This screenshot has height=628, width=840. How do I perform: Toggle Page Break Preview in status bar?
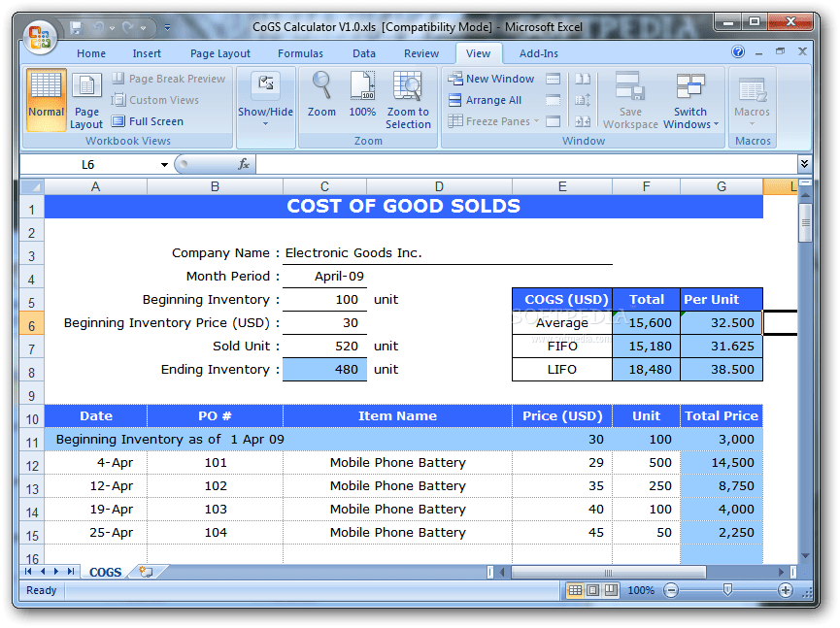[x=611, y=590]
